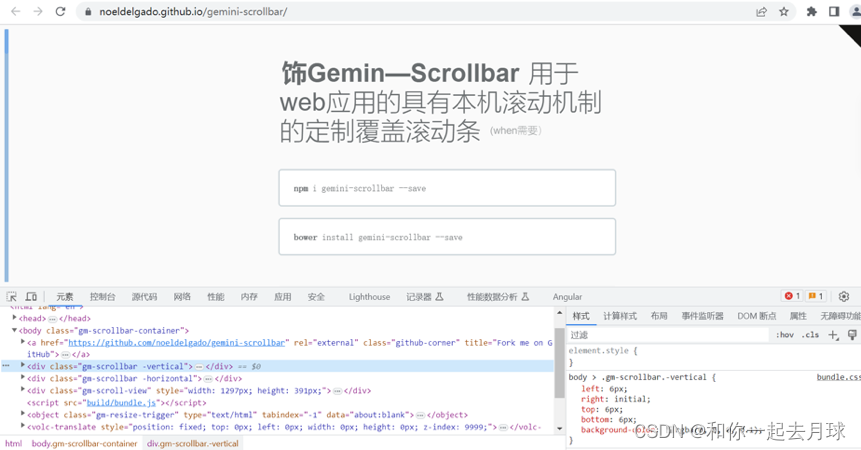Click the styles filter input
Viewport: 861px width, 450px height.
(667, 335)
